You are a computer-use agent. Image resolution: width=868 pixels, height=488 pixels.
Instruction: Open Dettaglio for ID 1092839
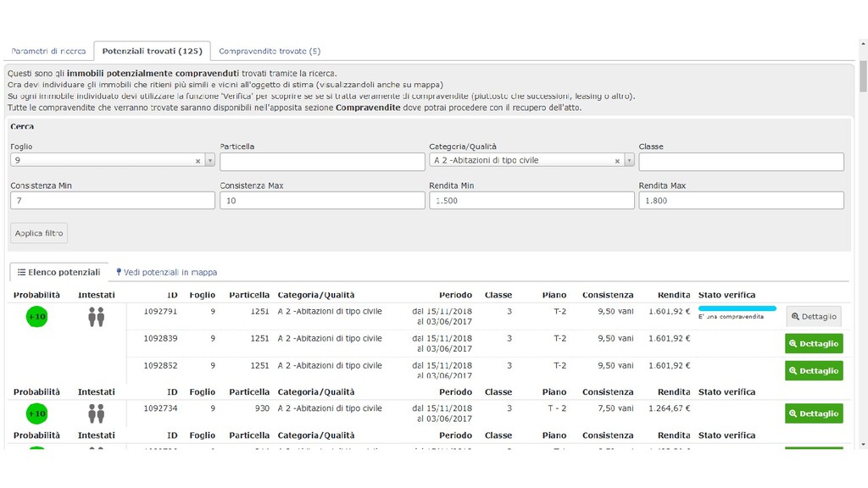[x=814, y=344]
